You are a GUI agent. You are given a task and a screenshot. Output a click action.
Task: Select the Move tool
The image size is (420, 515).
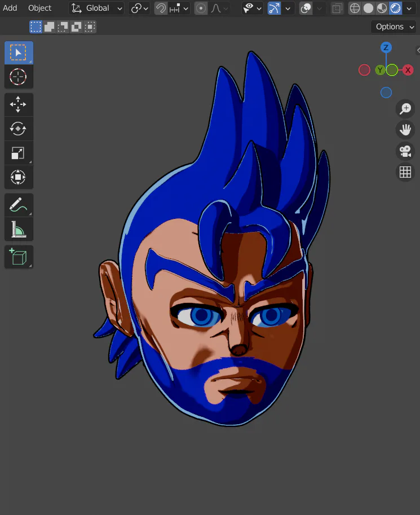pos(19,104)
